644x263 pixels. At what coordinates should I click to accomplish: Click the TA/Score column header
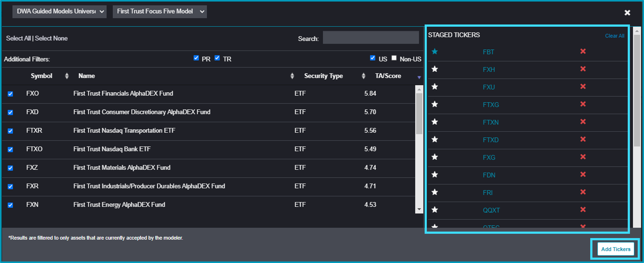[x=388, y=76]
